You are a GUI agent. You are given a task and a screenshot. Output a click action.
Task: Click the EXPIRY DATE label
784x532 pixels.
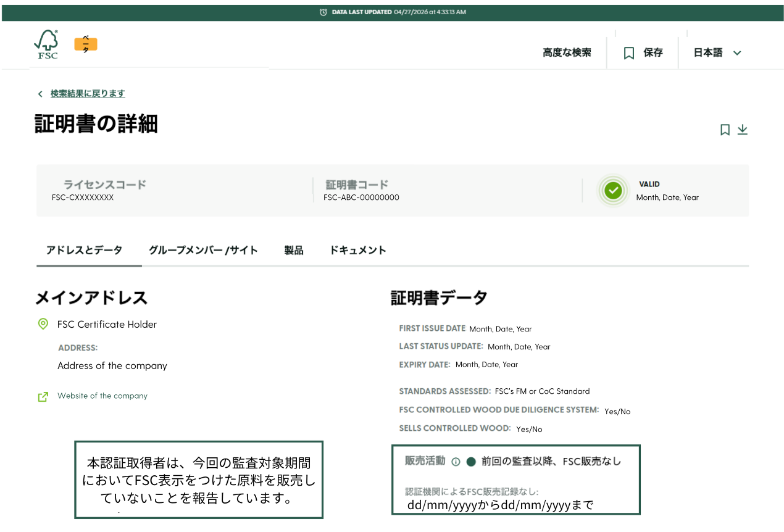pos(425,364)
